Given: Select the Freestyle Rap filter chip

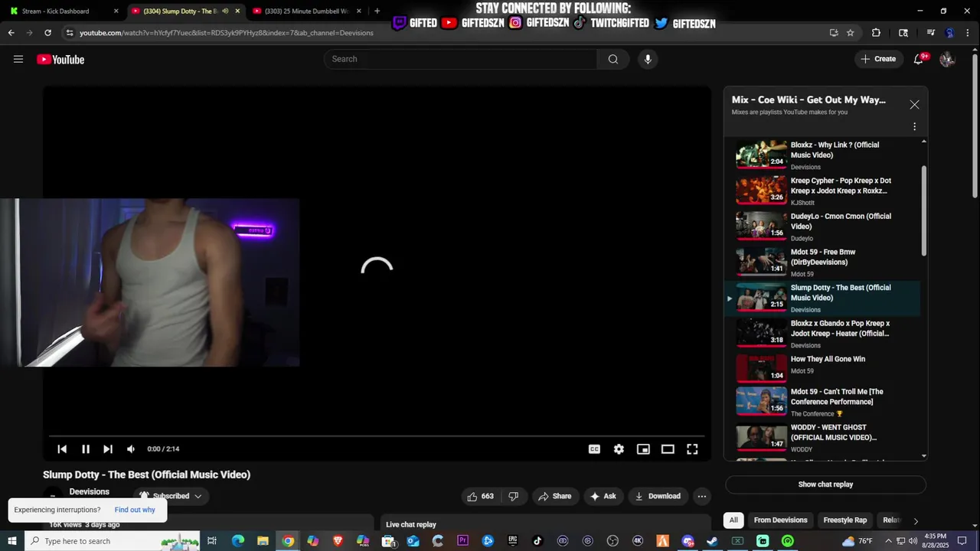Looking at the screenshot, I should [x=845, y=520].
